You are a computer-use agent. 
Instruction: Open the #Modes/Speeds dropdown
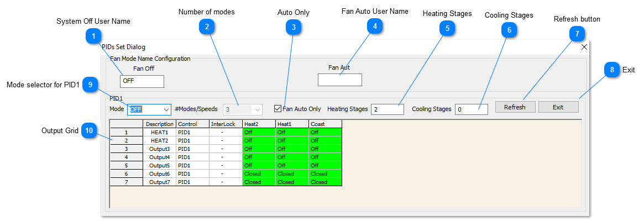point(258,110)
